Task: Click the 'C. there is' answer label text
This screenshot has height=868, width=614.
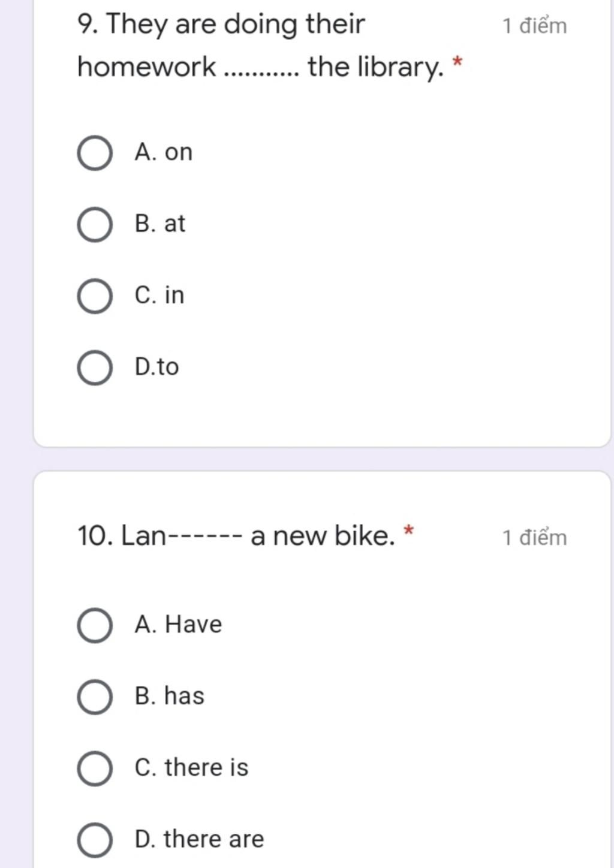Action: click(x=192, y=767)
